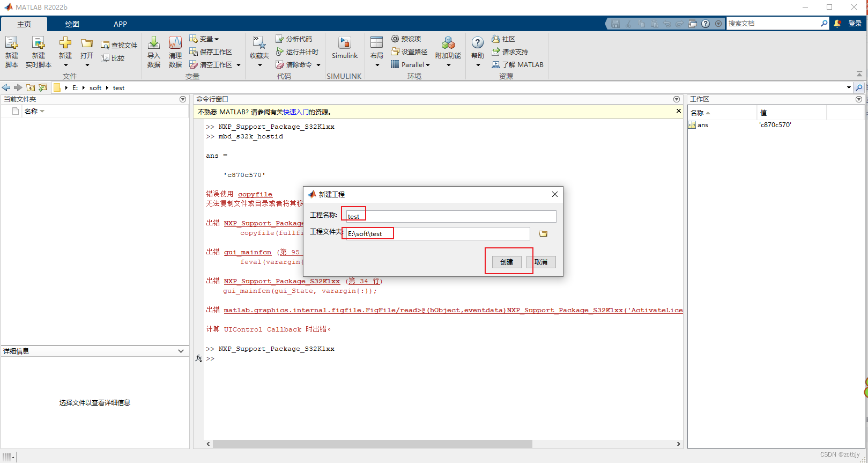Click 请求支持 request support
The image size is (868, 463).
point(510,52)
